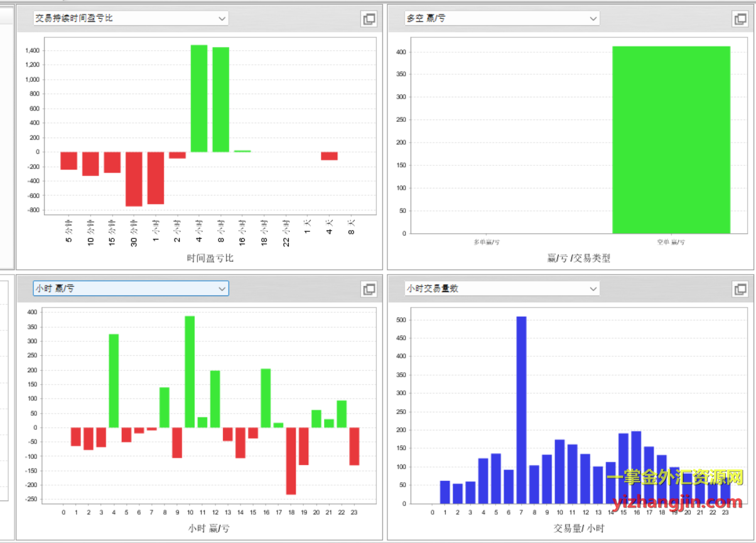Pop out the 交易持续时间盈亏比 chart window

(369, 19)
